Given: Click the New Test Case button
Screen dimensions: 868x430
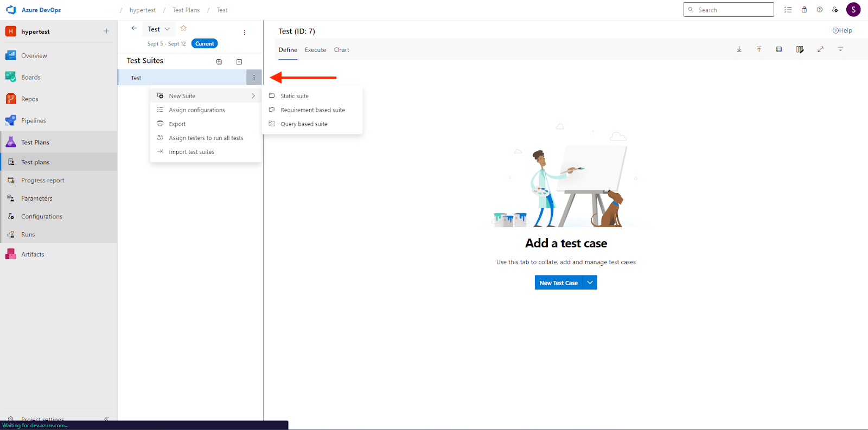Looking at the screenshot, I should point(558,283).
